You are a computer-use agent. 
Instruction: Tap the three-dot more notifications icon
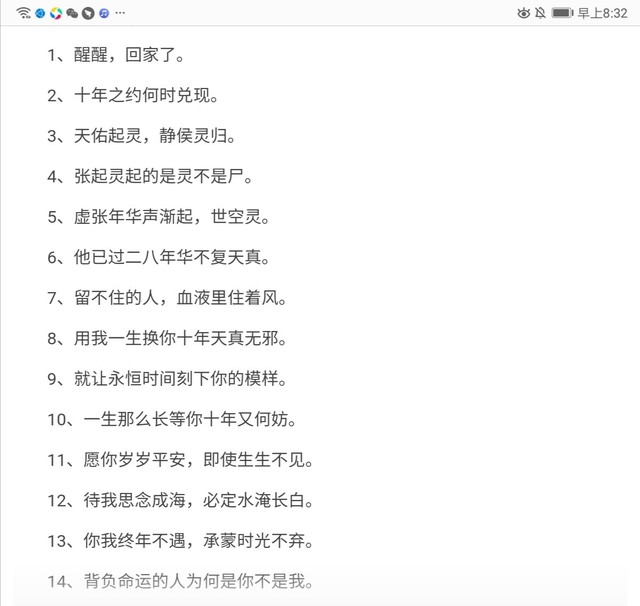click(120, 12)
